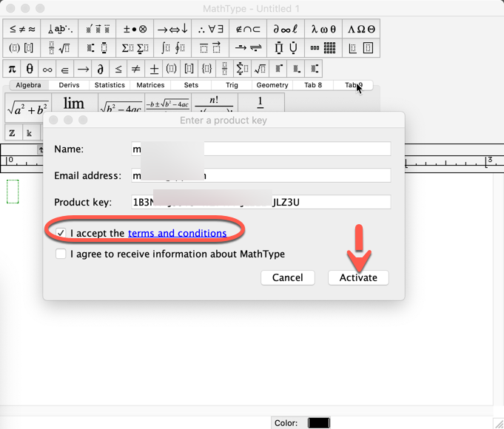
Task: Open the labeled arrow templates palette
Action: point(248,48)
